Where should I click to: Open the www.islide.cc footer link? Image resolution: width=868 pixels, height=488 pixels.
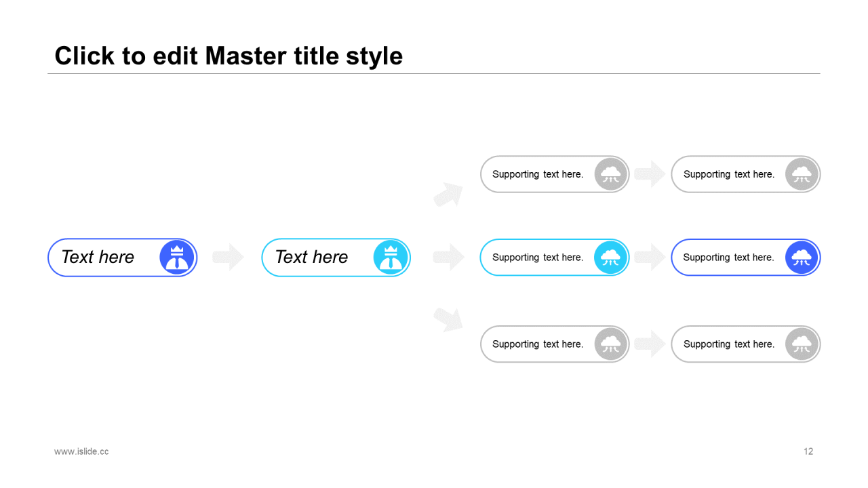(81, 451)
